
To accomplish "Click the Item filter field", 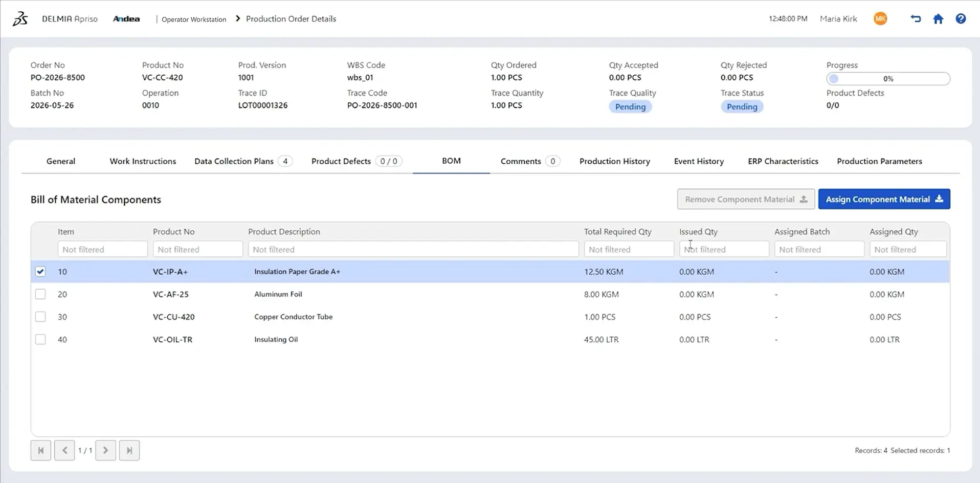I will coord(102,249).
